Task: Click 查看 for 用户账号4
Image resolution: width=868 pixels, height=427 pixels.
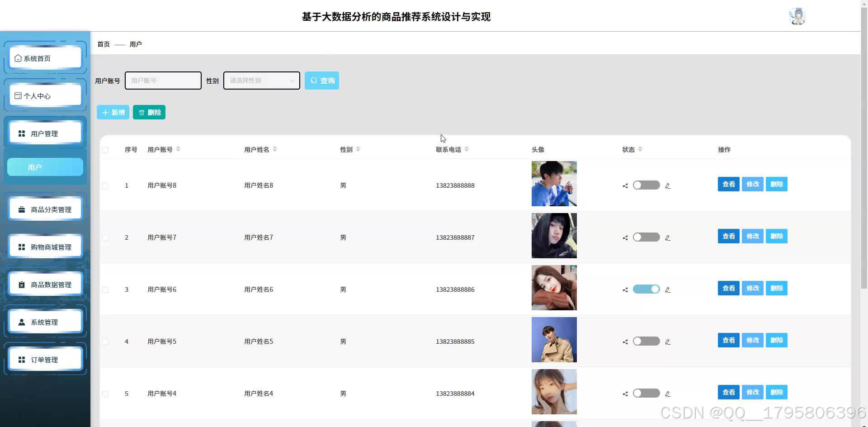Action: click(729, 392)
